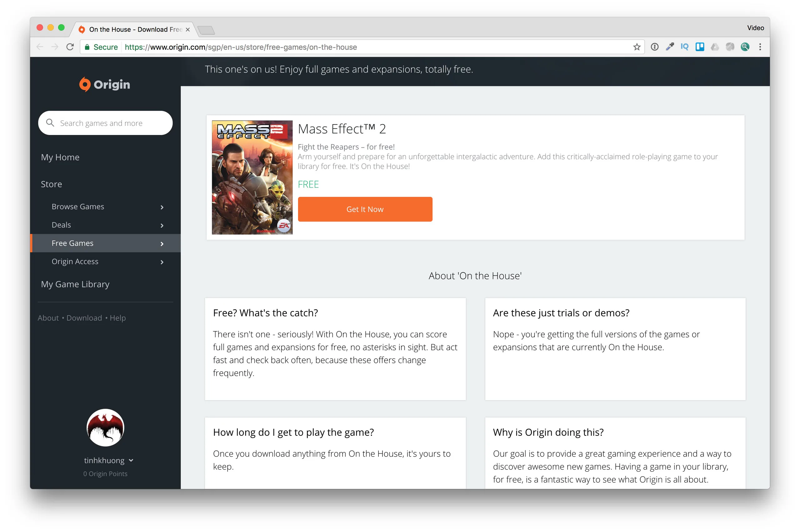Click in the Search games and more field
Image resolution: width=800 pixels, height=532 pixels.
pyautogui.click(x=105, y=123)
